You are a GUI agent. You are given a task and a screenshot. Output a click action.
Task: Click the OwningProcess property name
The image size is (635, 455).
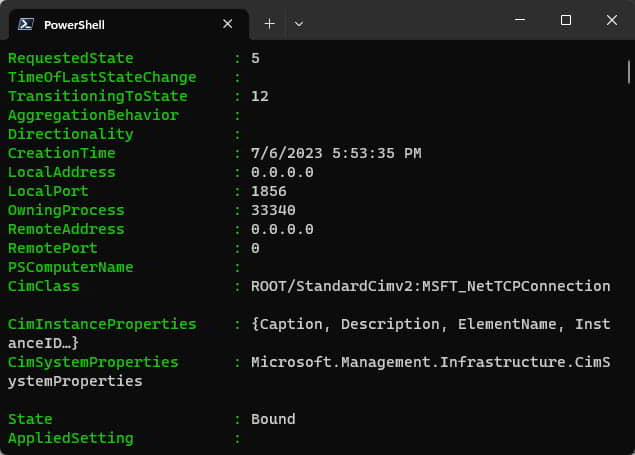tap(66, 210)
